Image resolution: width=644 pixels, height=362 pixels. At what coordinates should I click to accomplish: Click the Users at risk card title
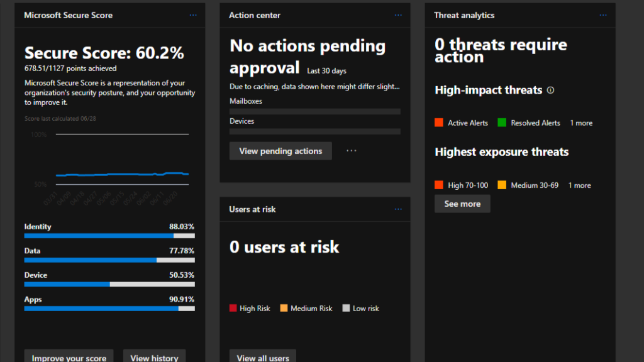pos(252,209)
